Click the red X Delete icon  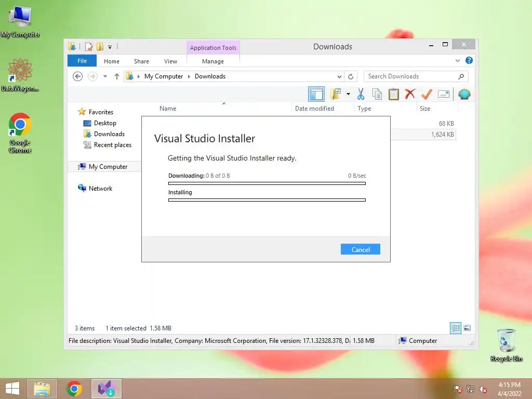point(410,94)
